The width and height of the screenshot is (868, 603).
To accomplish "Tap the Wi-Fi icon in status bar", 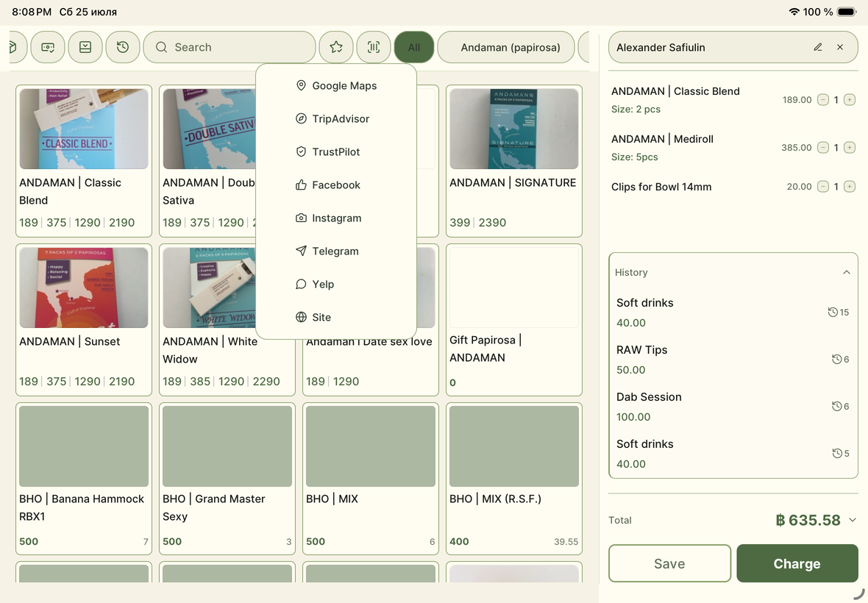I will (x=794, y=12).
